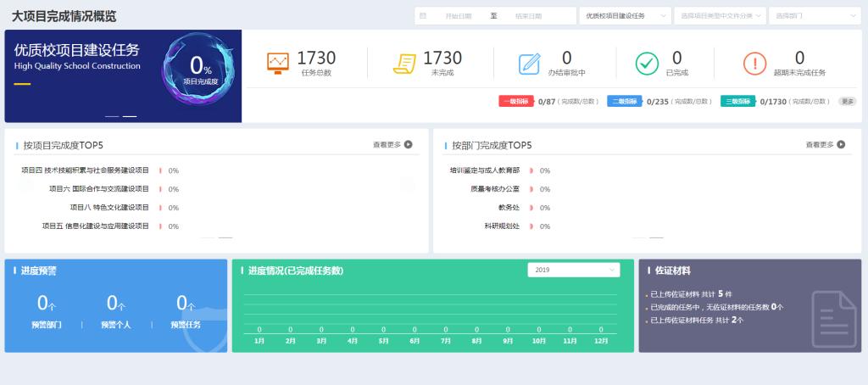Viewport: 868px width, 385px height.
Task: Click the 预警个人 count
Action: pos(116,303)
